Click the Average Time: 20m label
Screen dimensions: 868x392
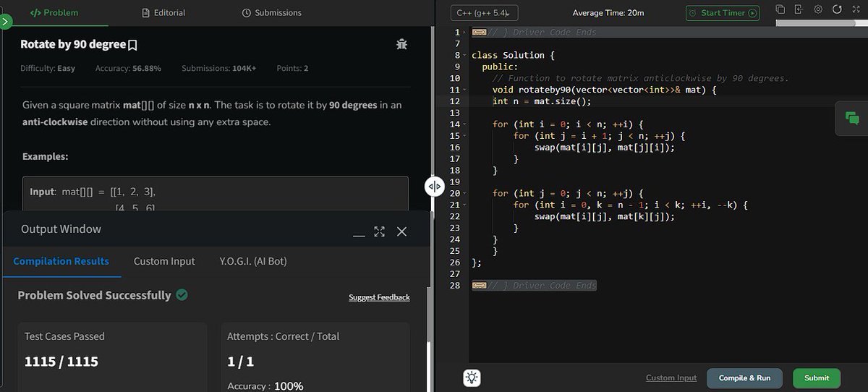(608, 13)
